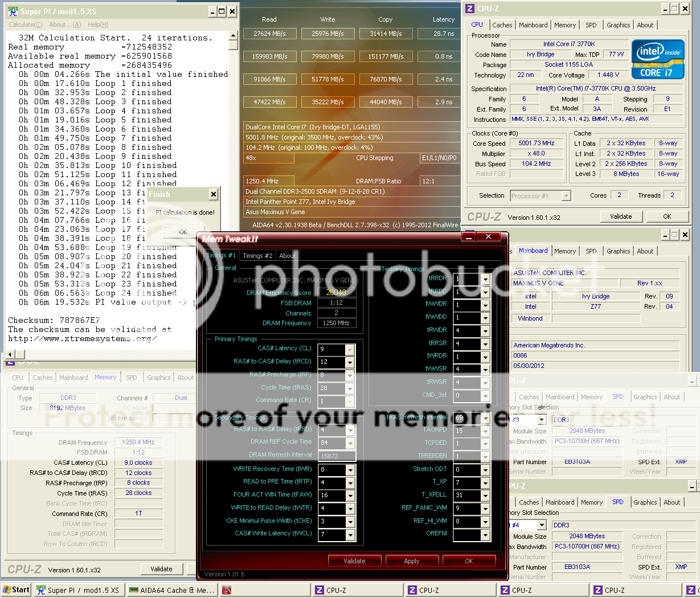The width and height of the screenshot is (700, 598).
Task: Select the Caches tab in CPU-Z
Action: coord(502,25)
